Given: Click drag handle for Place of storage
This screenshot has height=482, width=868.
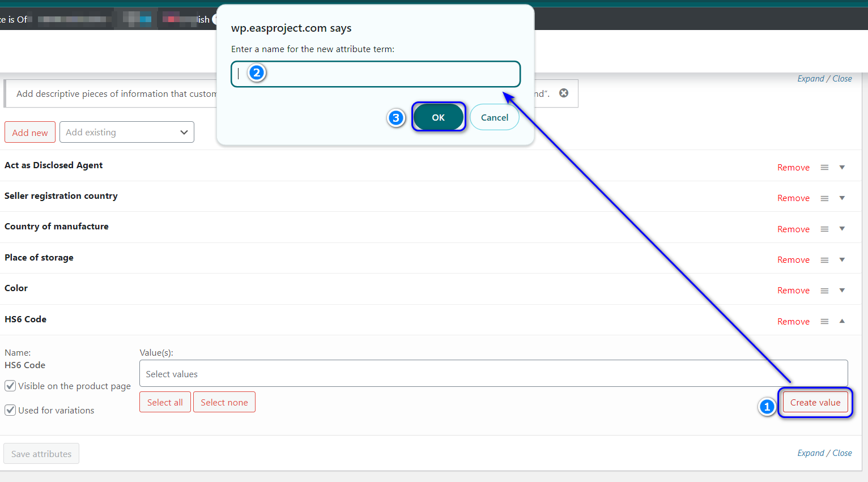Looking at the screenshot, I should tap(824, 260).
